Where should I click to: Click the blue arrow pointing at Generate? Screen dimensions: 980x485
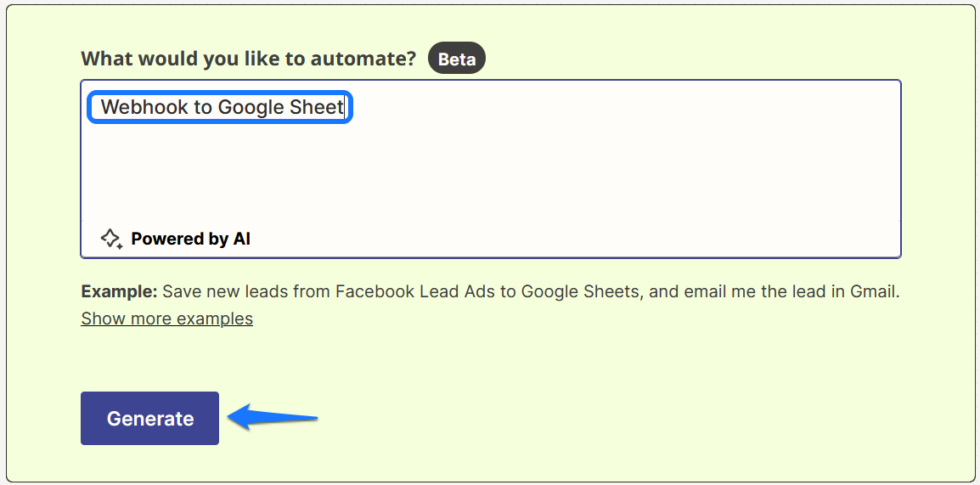pos(273,416)
